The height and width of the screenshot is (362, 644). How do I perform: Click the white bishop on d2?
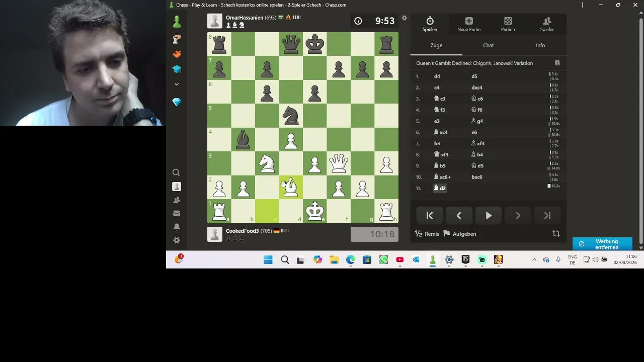291,188
